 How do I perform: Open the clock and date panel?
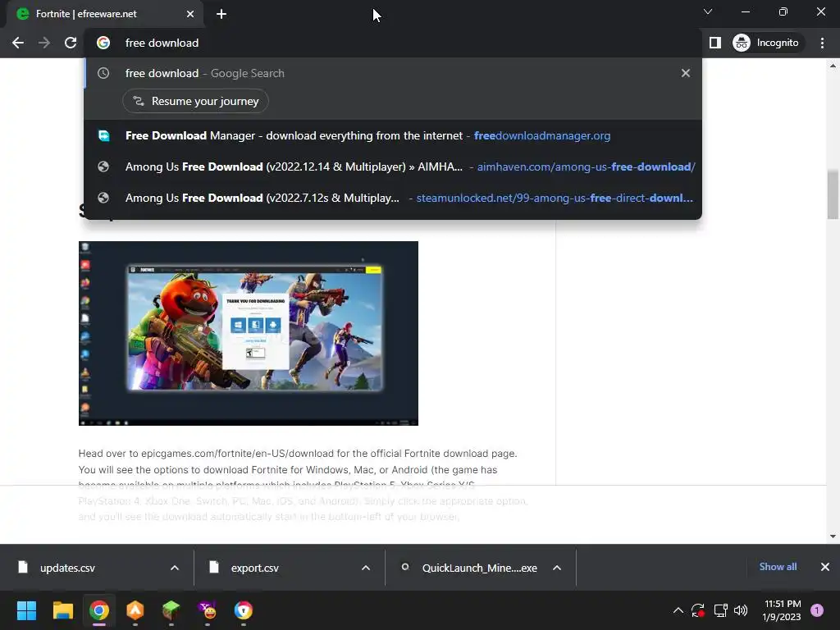[782, 610]
